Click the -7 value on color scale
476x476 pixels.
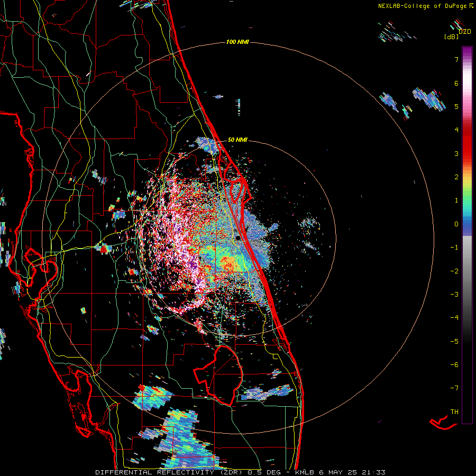point(454,388)
